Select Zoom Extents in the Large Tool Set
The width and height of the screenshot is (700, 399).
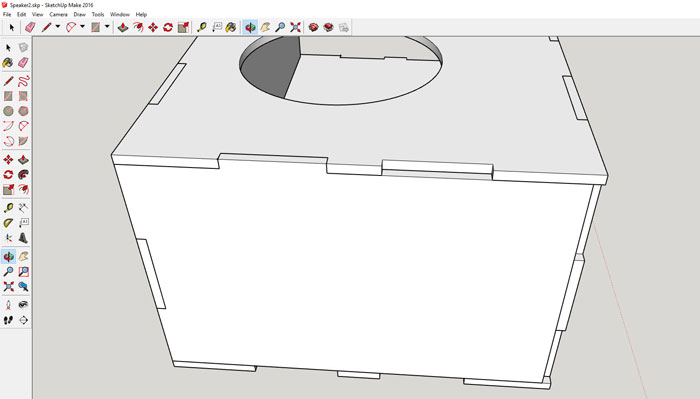tap(8, 286)
